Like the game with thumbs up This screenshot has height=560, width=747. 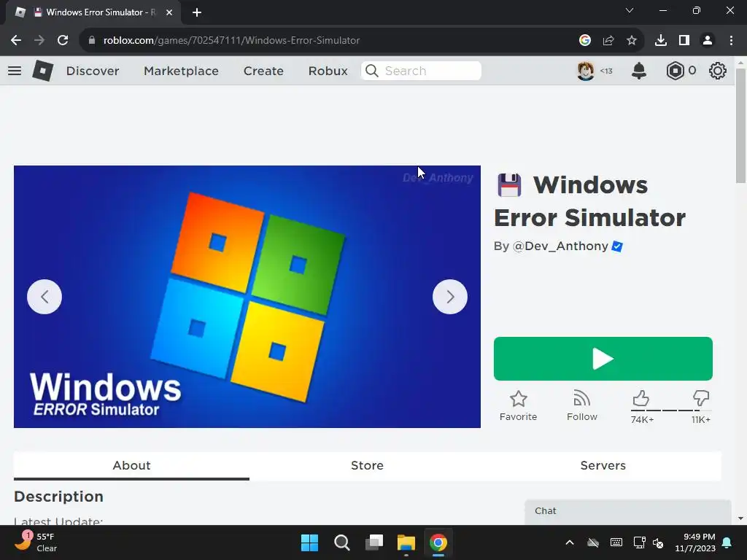coord(640,398)
